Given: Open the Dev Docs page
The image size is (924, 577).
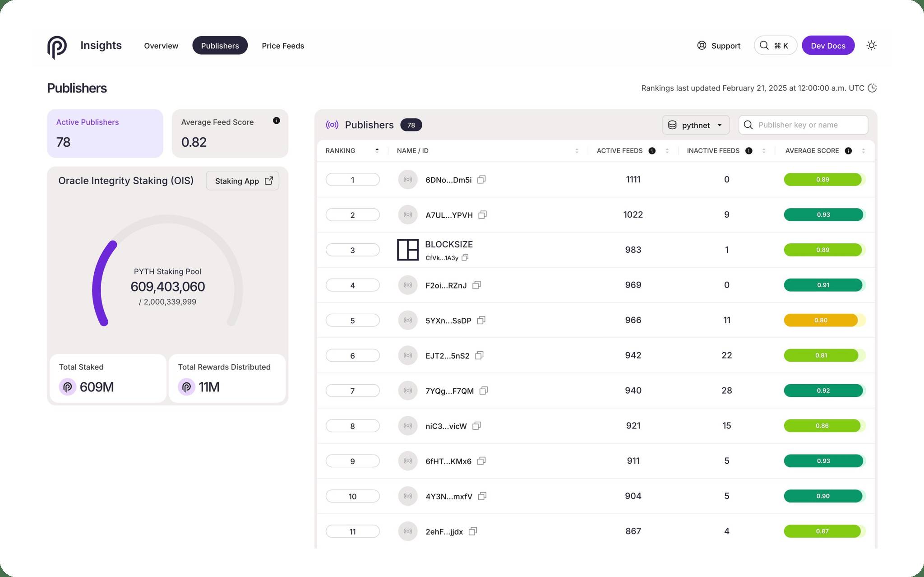Looking at the screenshot, I should (x=828, y=46).
